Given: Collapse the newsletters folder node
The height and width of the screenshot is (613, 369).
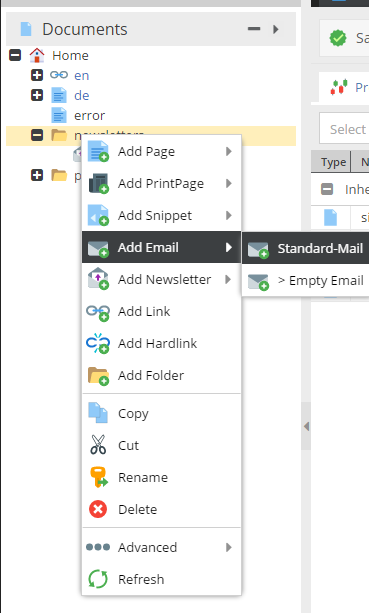Looking at the screenshot, I should click(x=37, y=135).
